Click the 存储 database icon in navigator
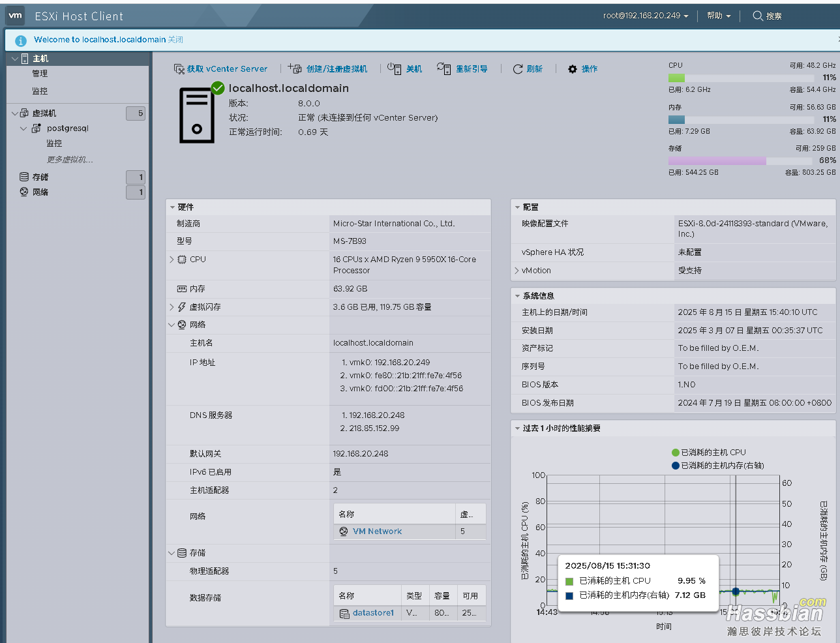This screenshot has width=840, height=643. point(24,177)
